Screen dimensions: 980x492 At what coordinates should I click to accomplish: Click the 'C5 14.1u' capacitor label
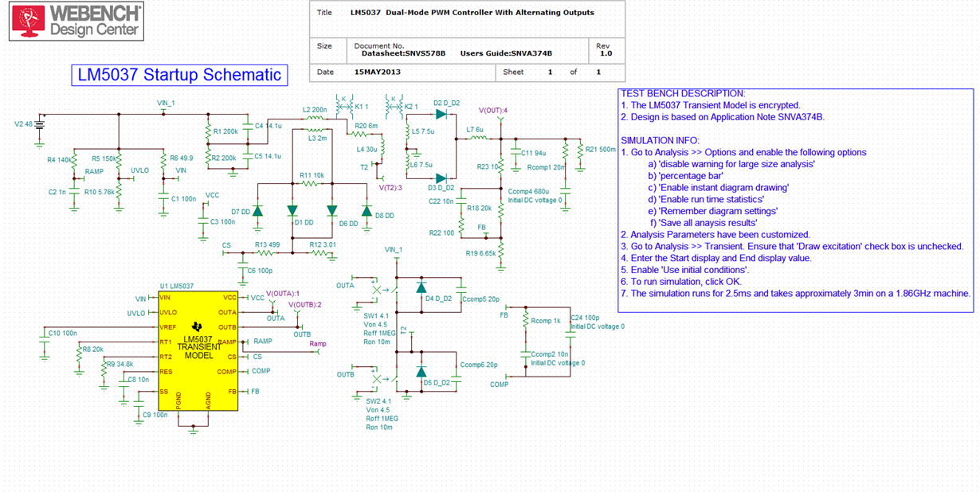coord(268,156)
